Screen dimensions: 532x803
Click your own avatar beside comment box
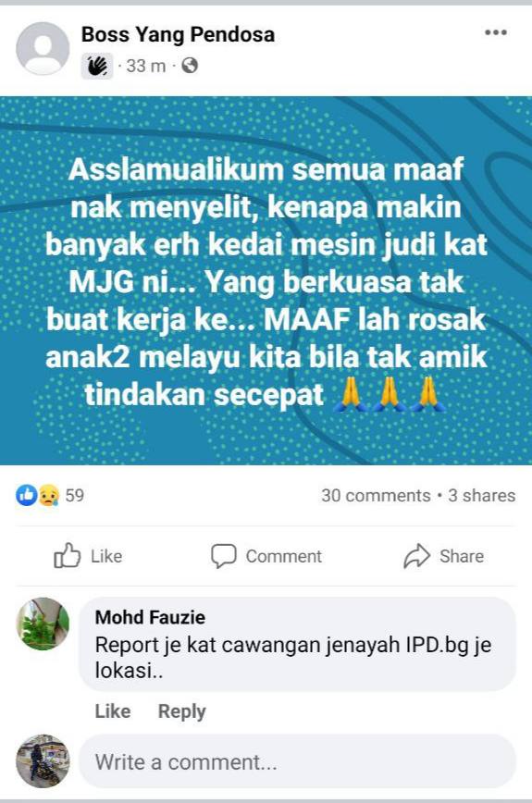click(x=43, y=761)
